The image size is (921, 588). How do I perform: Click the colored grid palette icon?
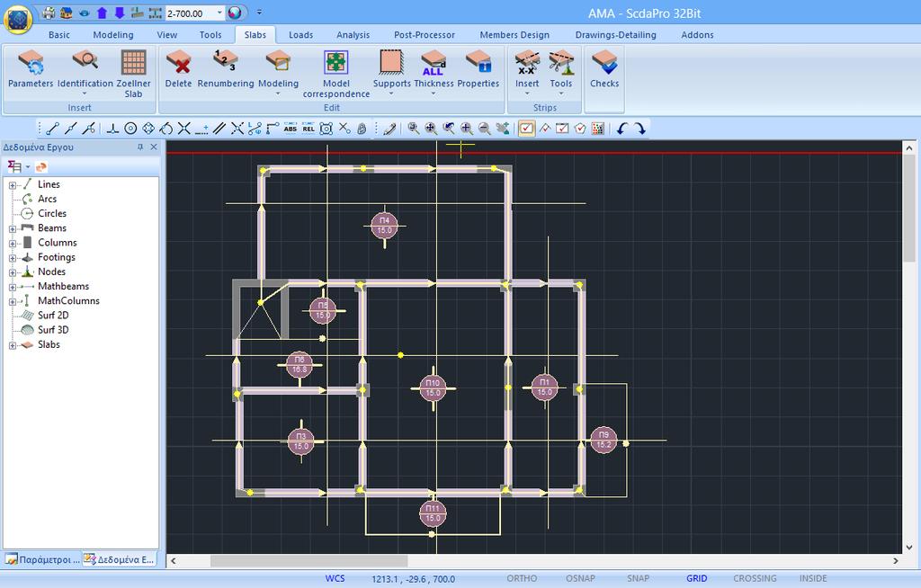[598, 128]
